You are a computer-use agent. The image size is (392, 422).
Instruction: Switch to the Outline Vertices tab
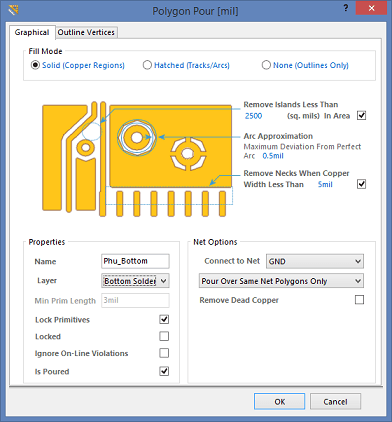(86, 32)
